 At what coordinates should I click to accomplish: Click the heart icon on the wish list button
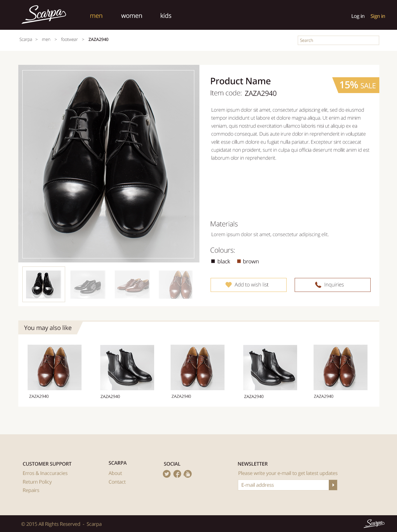(x=229, y=284)
